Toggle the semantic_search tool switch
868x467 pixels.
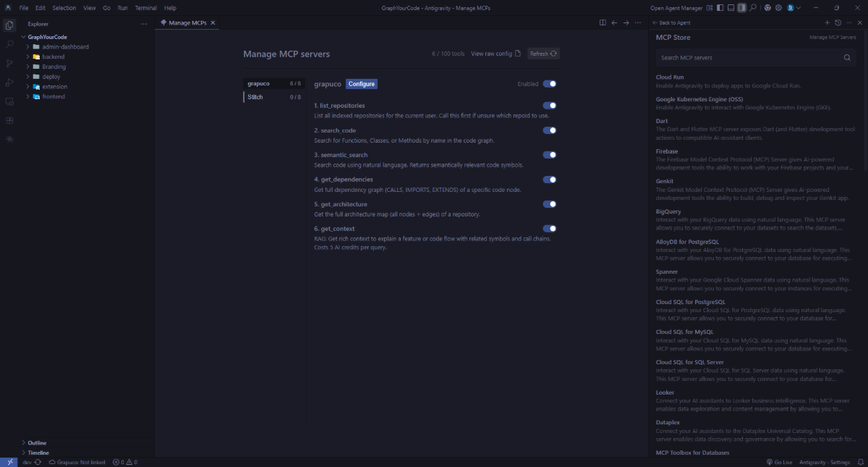tap(549, 155)
